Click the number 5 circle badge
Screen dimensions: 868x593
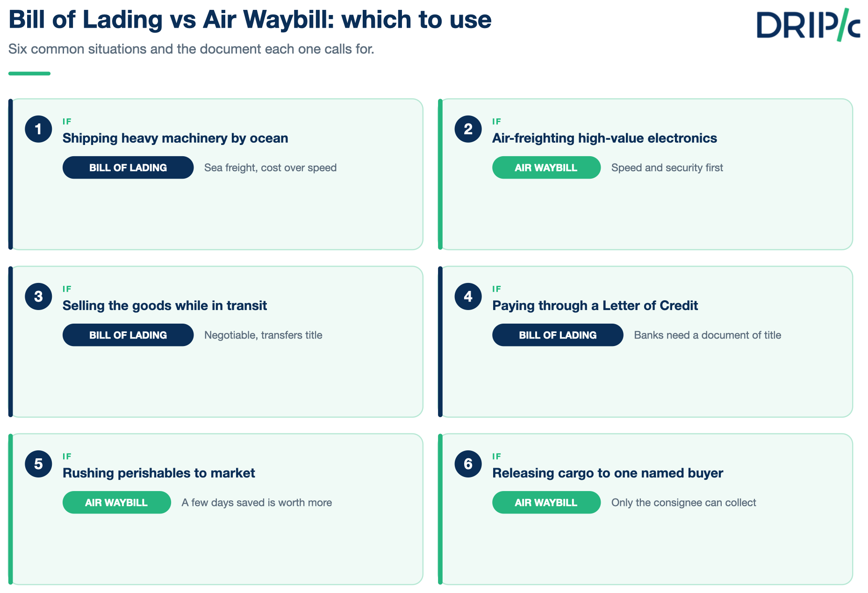tap(38, 464)
